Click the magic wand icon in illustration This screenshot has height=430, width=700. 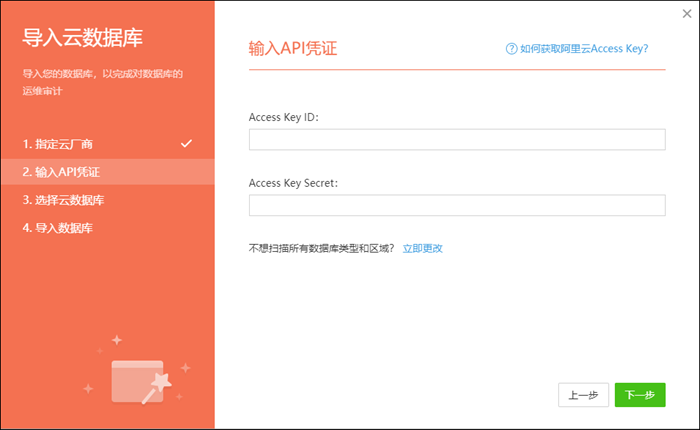click(156, 385)
